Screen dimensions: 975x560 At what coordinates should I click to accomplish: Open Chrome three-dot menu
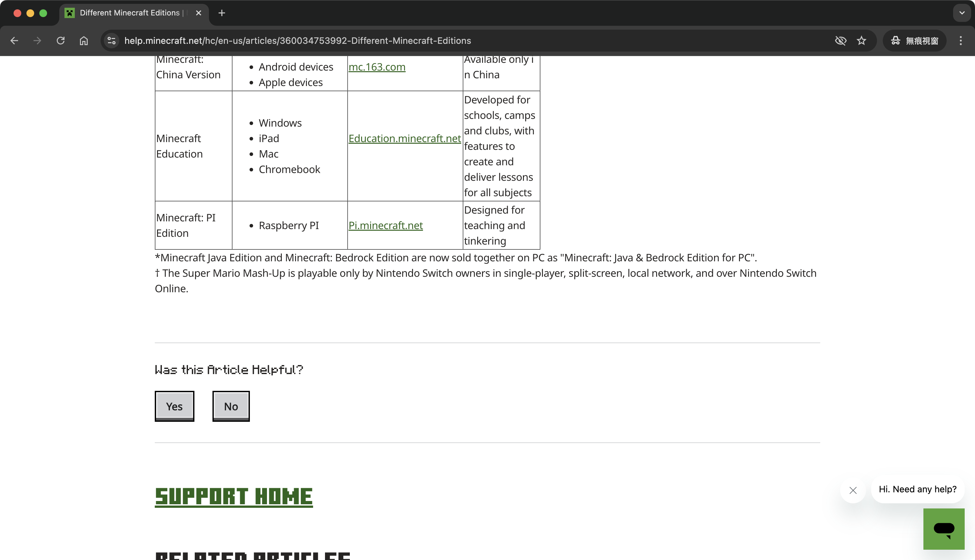[x=960, y=41]
